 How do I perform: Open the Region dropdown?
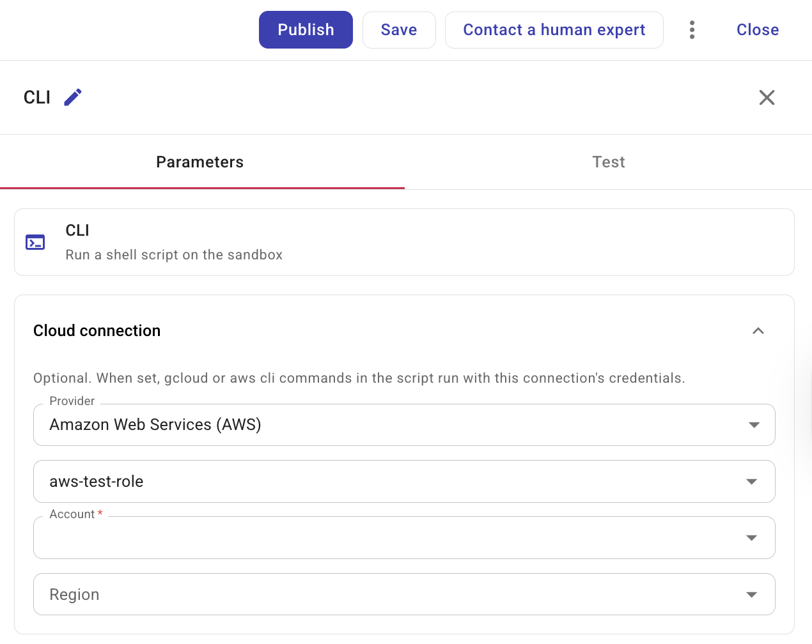pos(751,594)
